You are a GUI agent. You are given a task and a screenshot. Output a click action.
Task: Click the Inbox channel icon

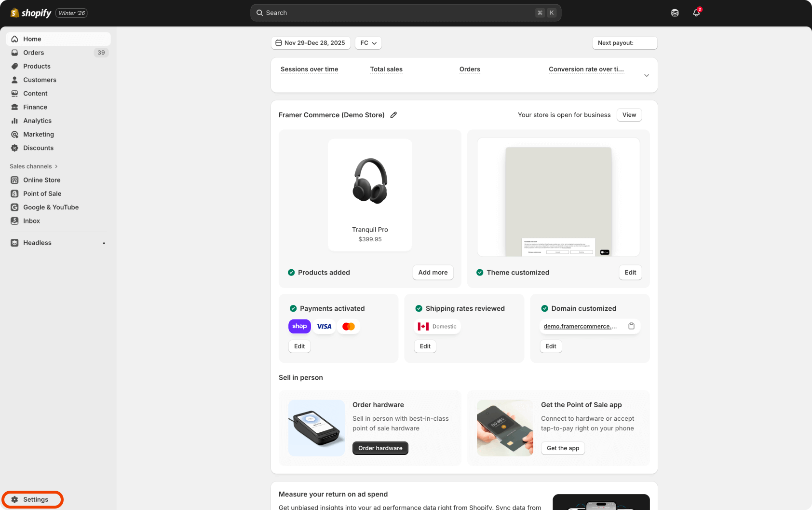click(15, 221)
